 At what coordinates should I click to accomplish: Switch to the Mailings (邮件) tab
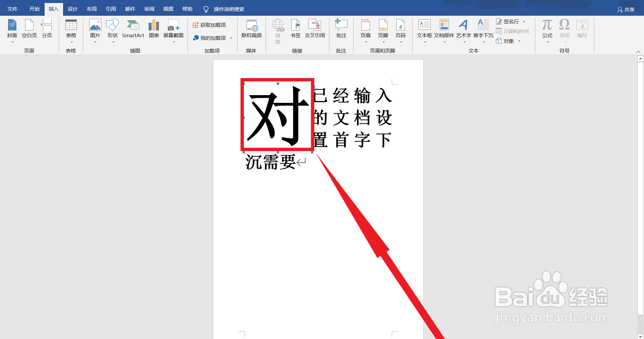(x=130, y=9)
